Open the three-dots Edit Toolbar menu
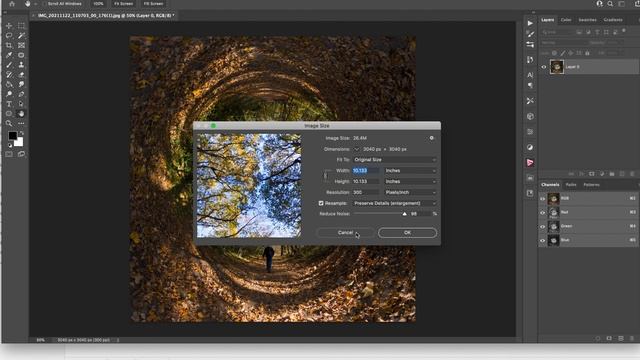Image resolution: width=640 pixels, height=360 pixels. point(21,123)
